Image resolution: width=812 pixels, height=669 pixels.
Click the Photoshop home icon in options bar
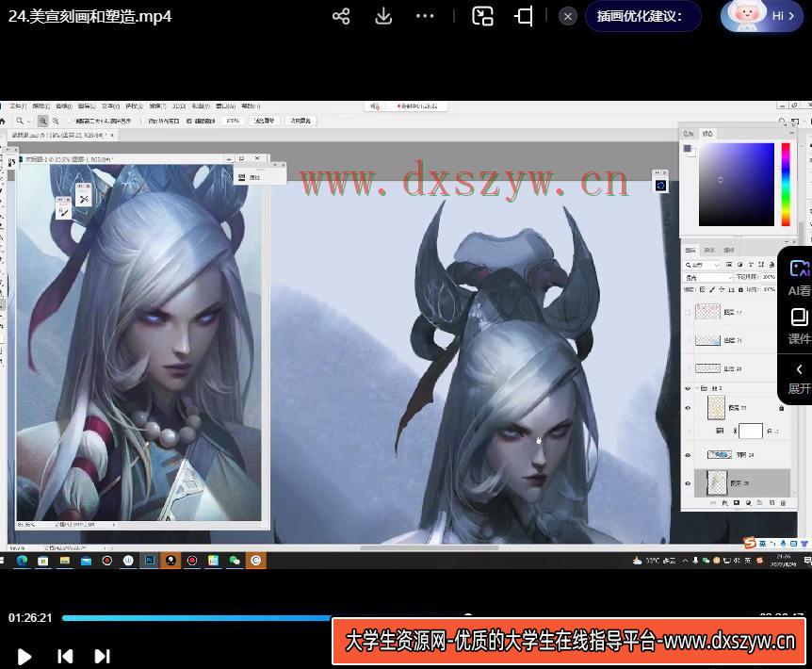[x=3, y=121]
